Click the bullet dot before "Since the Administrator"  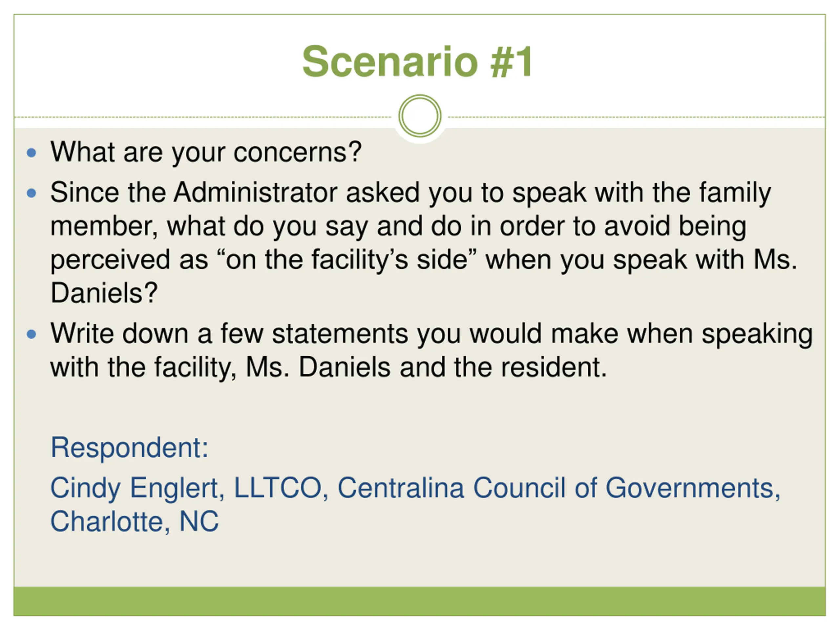click(32, 193)
